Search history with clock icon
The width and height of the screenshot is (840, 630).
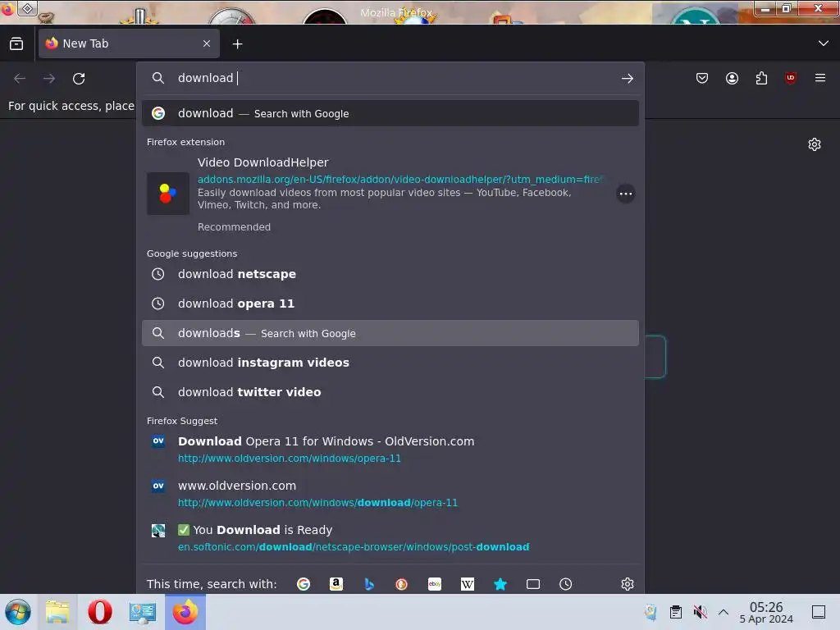(566, 584)
